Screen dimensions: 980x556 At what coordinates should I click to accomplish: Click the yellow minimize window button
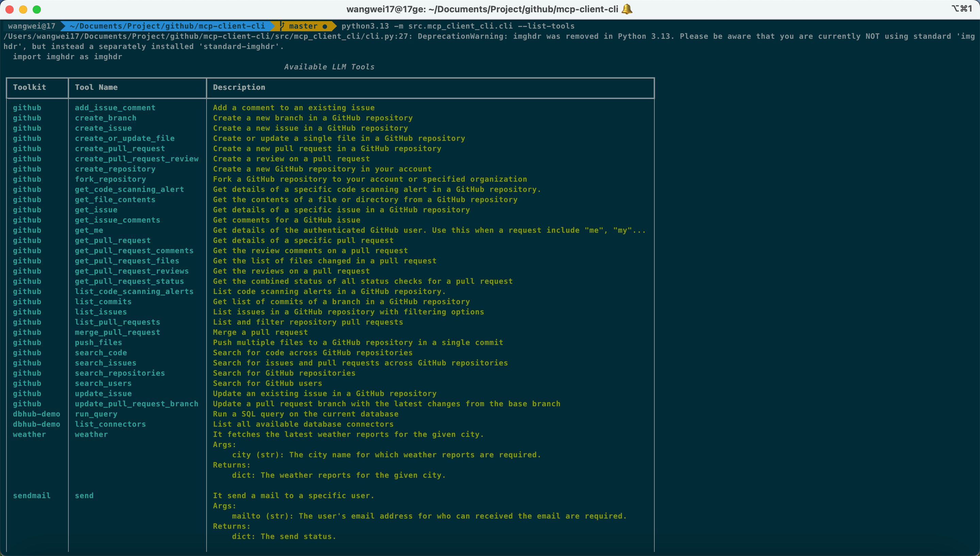click(x=23, y=9)
